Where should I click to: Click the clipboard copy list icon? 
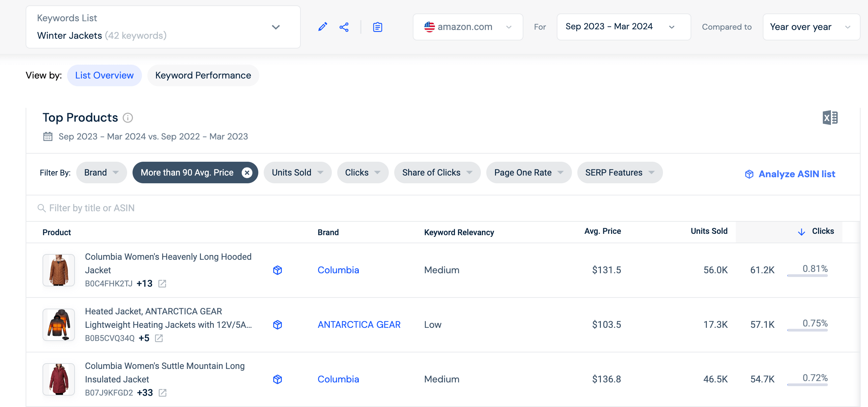pyautogui.click(x=378, y=27)
